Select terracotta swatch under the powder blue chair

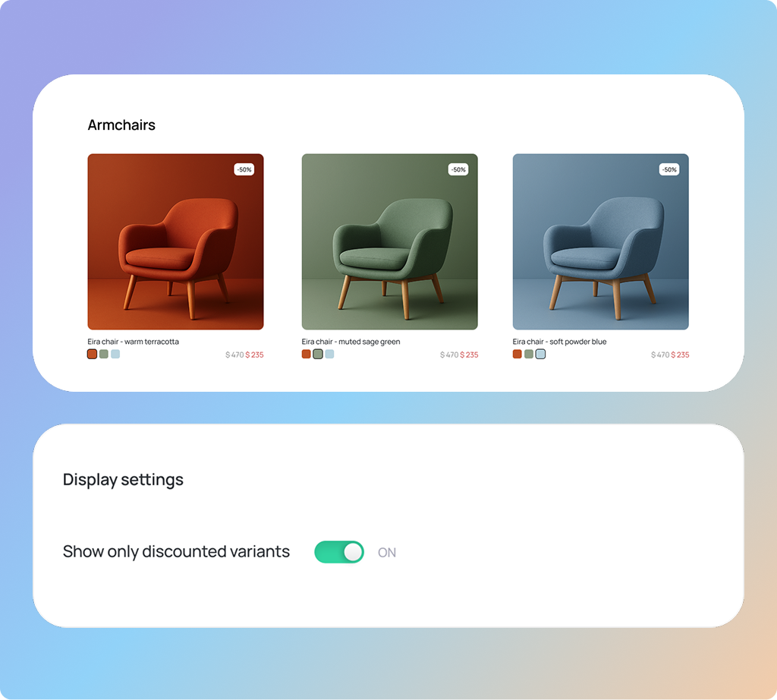point(517,354)
